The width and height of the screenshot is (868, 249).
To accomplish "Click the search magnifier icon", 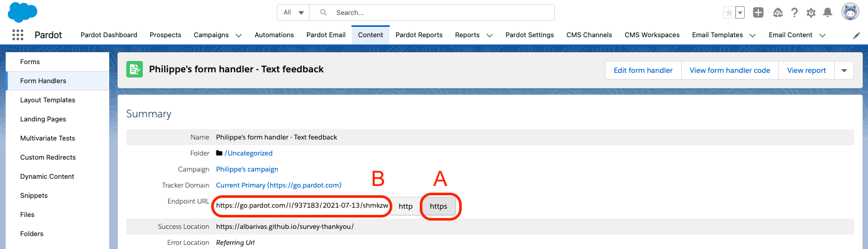I will 323,12.
